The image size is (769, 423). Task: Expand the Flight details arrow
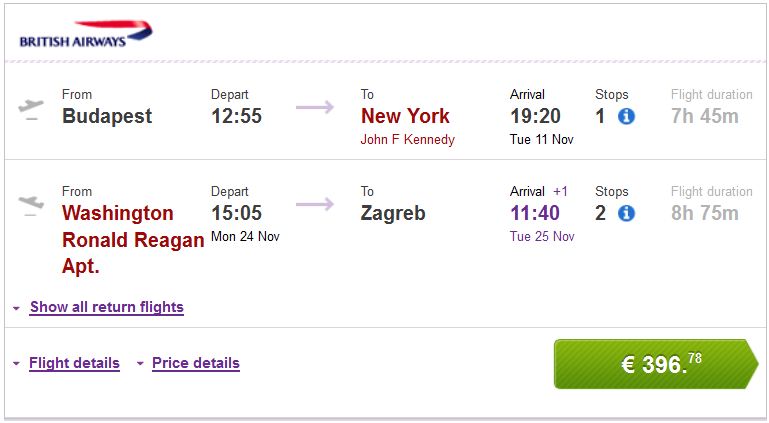pyautogui.click(x=17, y=364)
